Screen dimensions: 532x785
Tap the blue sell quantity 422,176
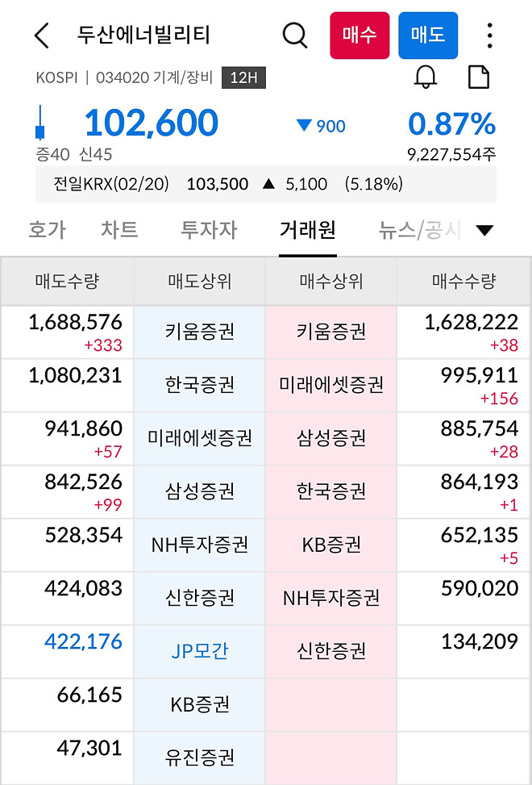[84, 641]
